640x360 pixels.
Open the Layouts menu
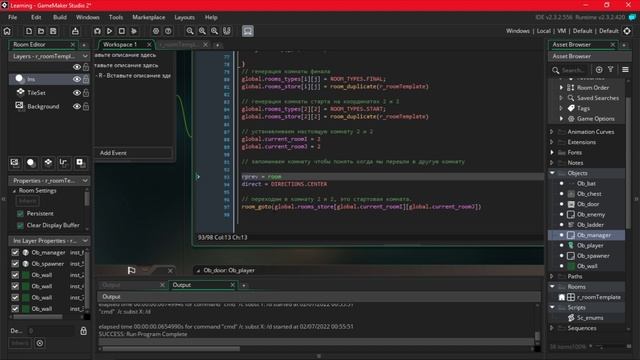[x=184, y=17]
